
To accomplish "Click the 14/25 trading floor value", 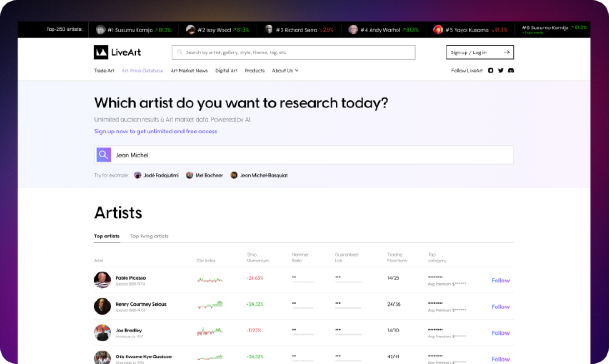I will (393, 278).
